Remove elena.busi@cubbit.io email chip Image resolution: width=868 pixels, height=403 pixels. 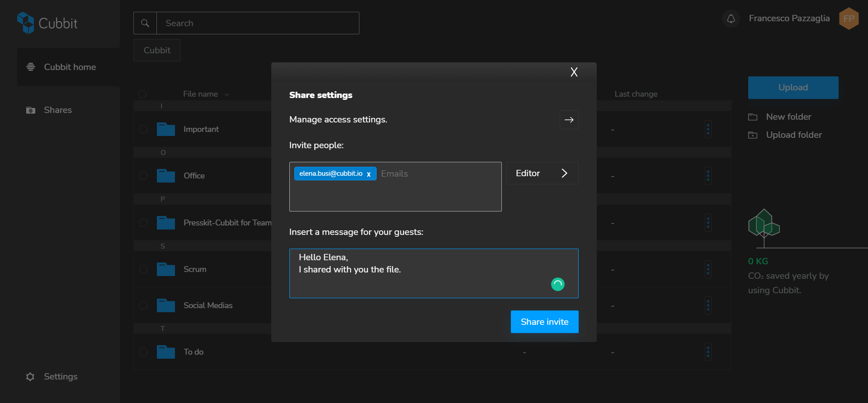point(369,174)
